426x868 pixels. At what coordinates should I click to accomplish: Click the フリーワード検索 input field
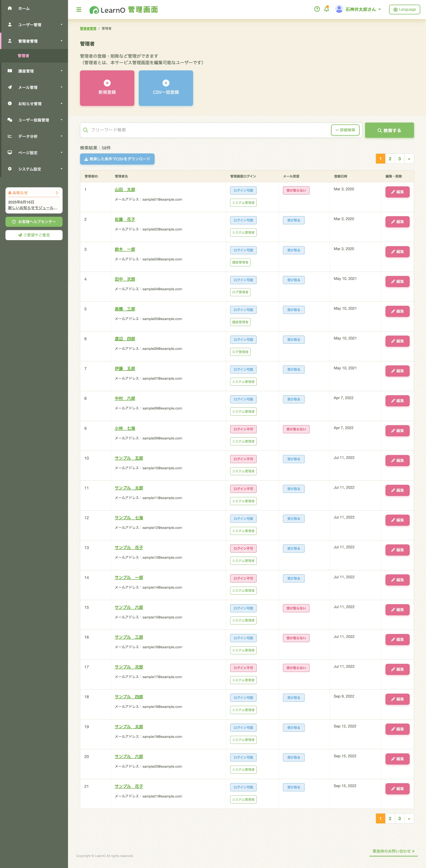click(209, 130)
